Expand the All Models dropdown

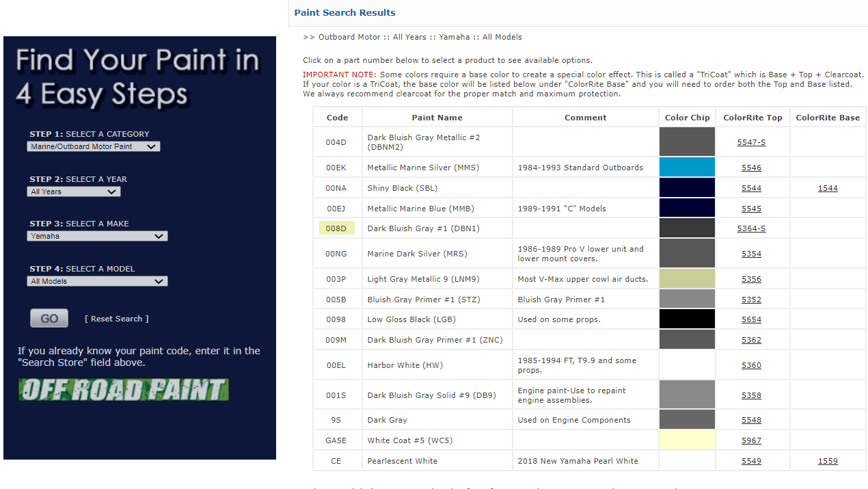[97, 281]
